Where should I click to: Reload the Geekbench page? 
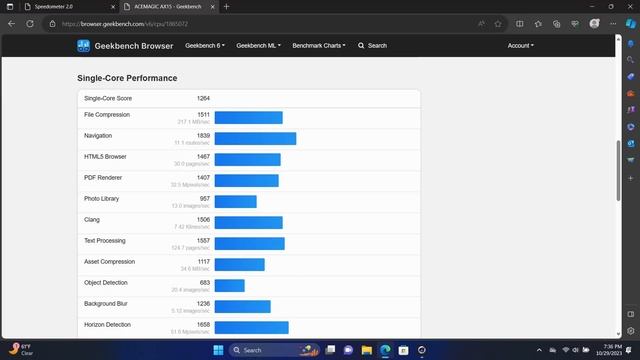[x=30, y=24]
